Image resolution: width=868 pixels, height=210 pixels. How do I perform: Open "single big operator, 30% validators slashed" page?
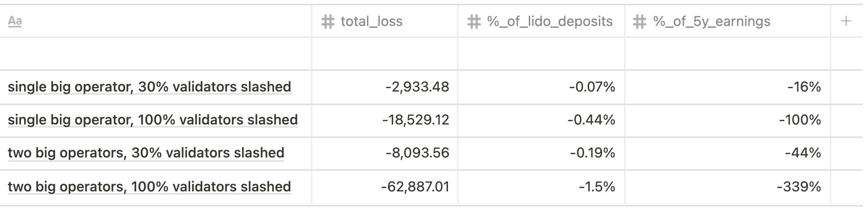point(150,87)
